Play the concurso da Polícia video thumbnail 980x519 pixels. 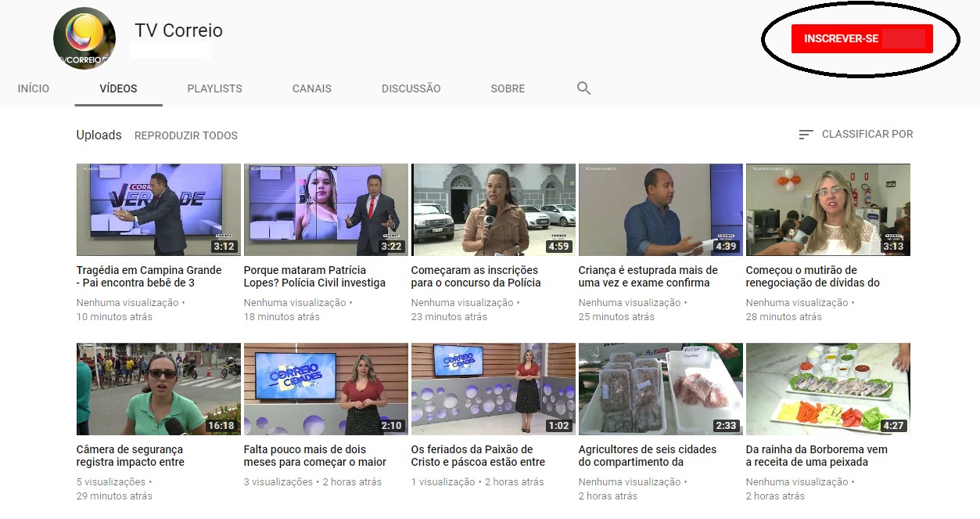(x=494, y=210)
